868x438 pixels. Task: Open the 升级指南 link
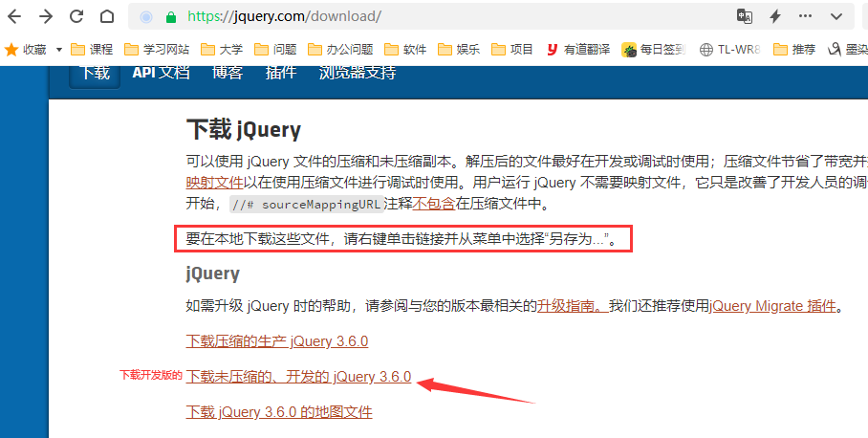click(573, 306)
